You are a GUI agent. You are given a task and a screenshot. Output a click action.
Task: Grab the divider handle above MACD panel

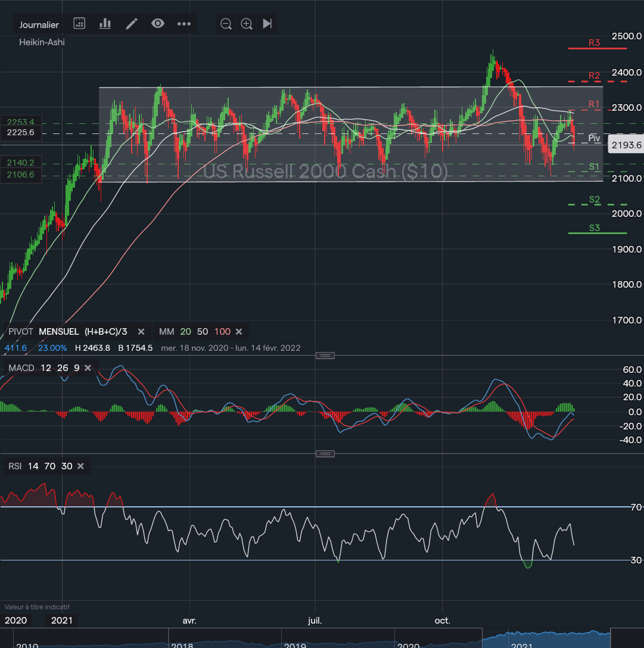coord(325,356)
